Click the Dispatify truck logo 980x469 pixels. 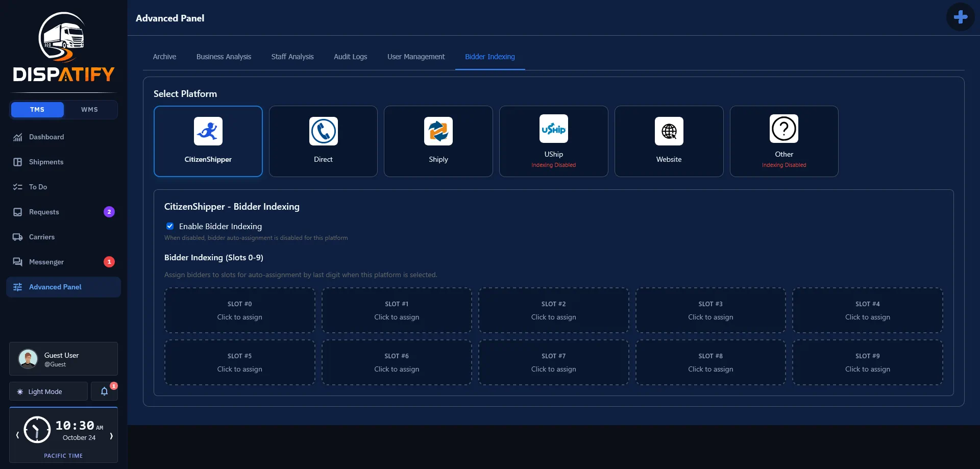click(x=64, y=47)
